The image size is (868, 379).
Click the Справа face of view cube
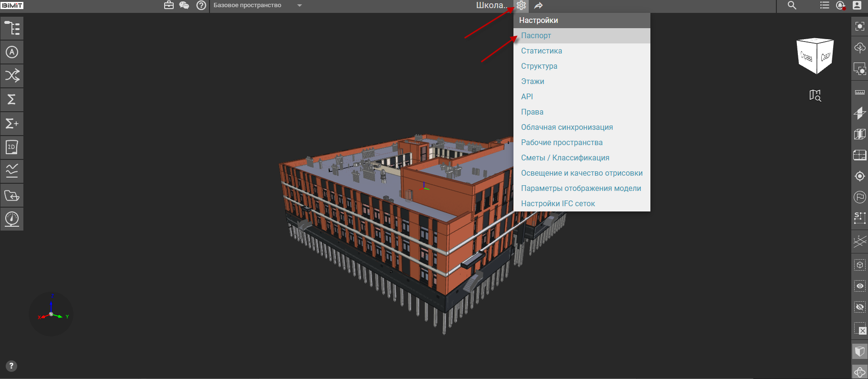click(806, 57)
